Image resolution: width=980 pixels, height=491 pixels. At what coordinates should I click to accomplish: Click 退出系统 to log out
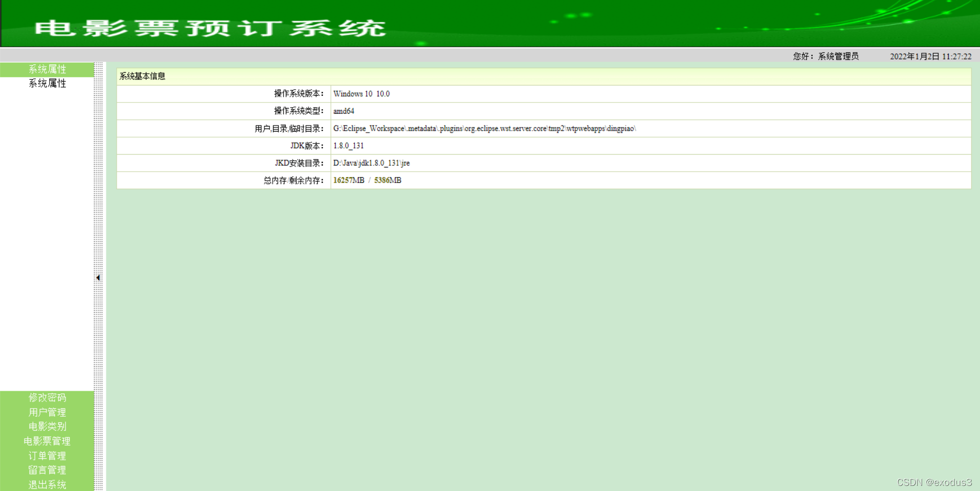47,484
